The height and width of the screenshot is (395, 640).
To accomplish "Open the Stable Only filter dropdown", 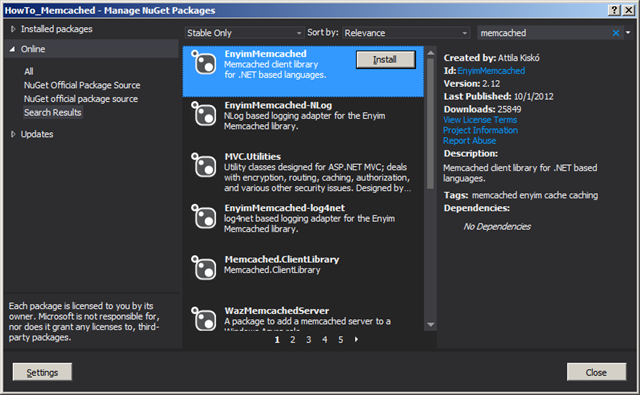I will pos(244,33).
